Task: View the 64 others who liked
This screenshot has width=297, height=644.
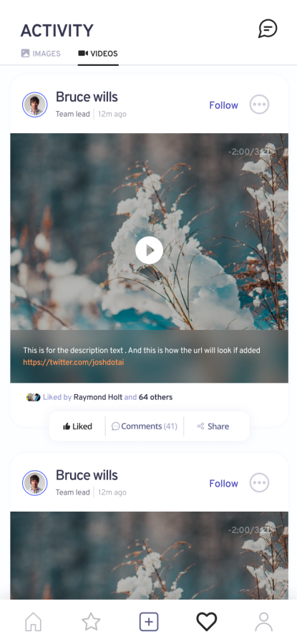Action: pyautogui.click(x=156, y=397)
